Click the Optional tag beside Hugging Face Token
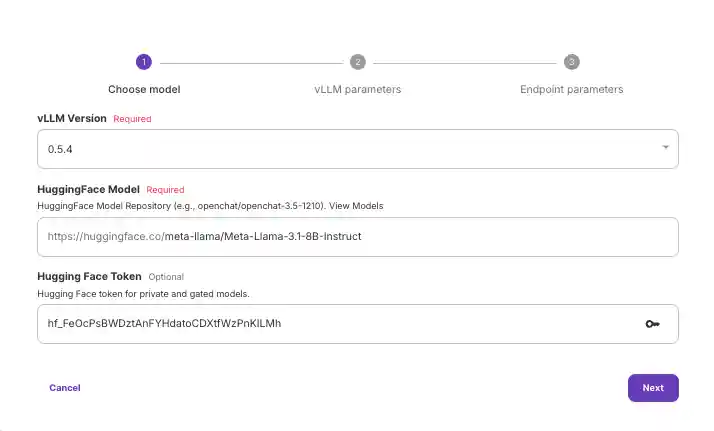This screenshot has width=714, height=431. tap(166, 277)
